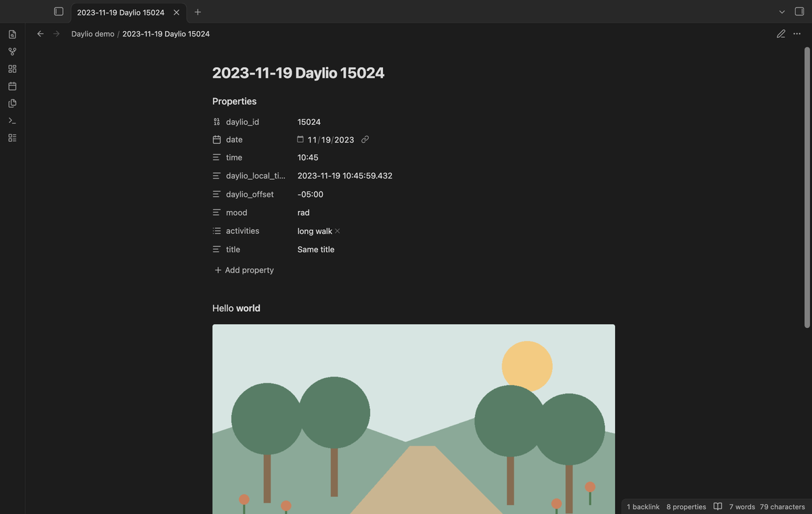Click the note heading '2023-11-19 Daylio 15024'
Image resolution: width=812 pixels, height=514 pixels.
[x=298, y=73]
